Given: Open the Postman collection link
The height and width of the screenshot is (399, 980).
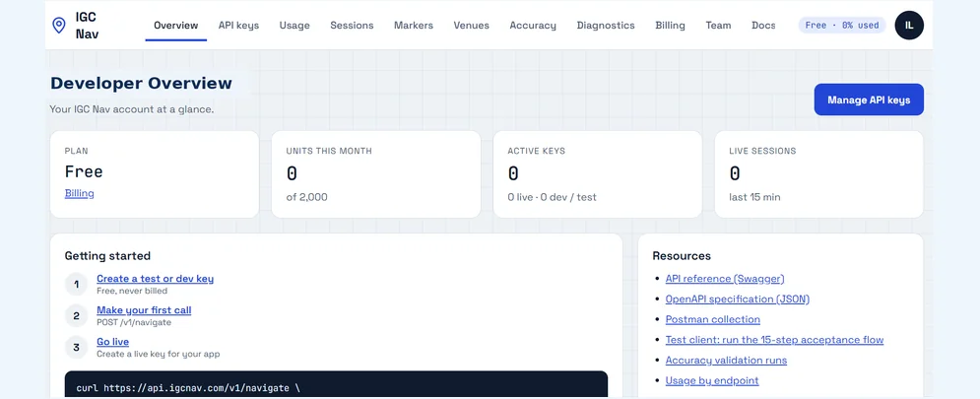Looking at the screenshot, I should [712, 319].
